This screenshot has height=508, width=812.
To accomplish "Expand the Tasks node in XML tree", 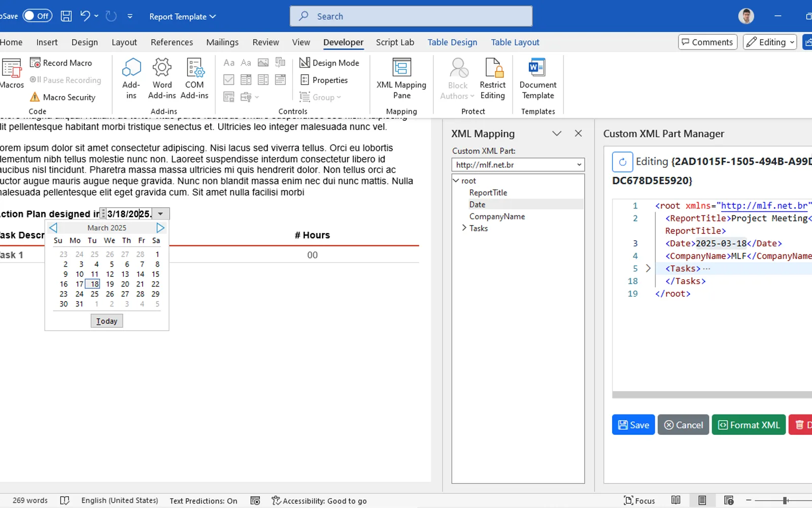I will (464, 228).
